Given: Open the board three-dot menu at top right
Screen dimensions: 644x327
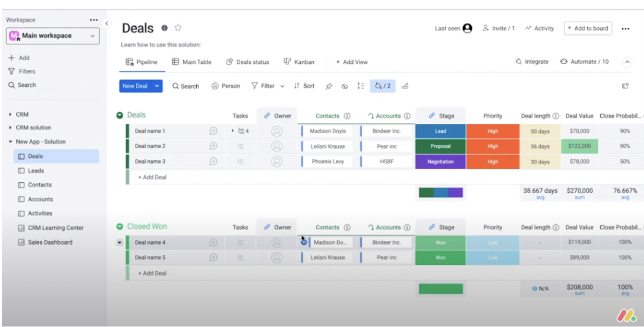Looking at the screenshot, I should 625,29.
